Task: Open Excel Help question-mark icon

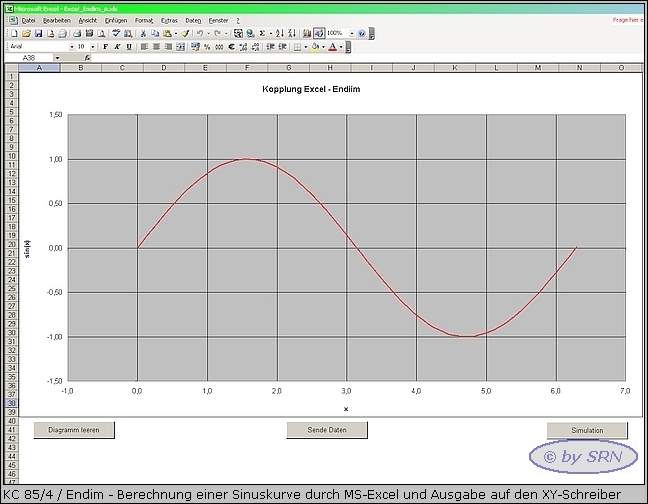Action: [362, 33]
